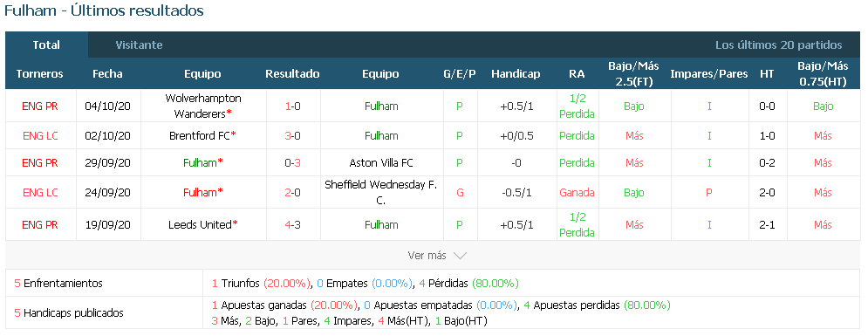Click the Impares/Pares column header
Screen dimensions: 868x336
708,73
